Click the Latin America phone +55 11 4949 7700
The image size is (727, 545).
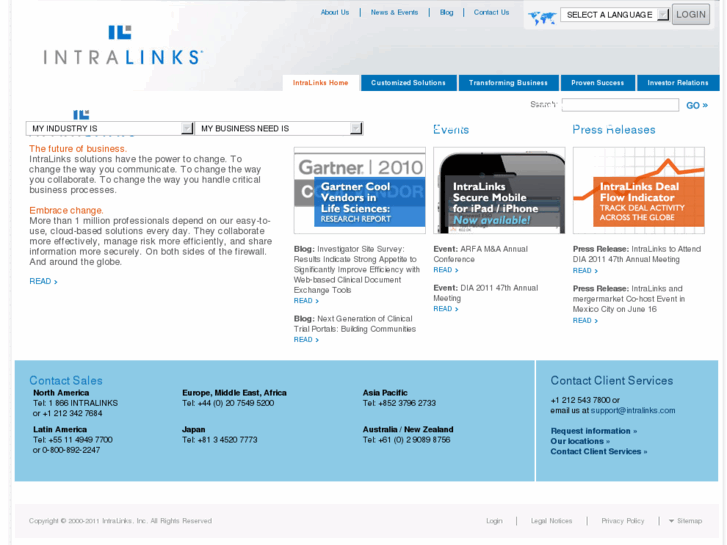pyautogui.click(x=80, y=440)
